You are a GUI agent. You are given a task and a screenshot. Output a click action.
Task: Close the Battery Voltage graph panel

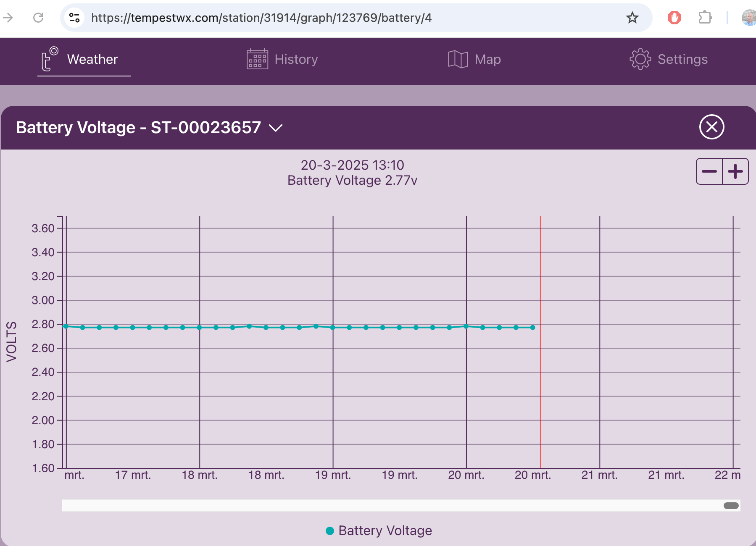point(711,127)
